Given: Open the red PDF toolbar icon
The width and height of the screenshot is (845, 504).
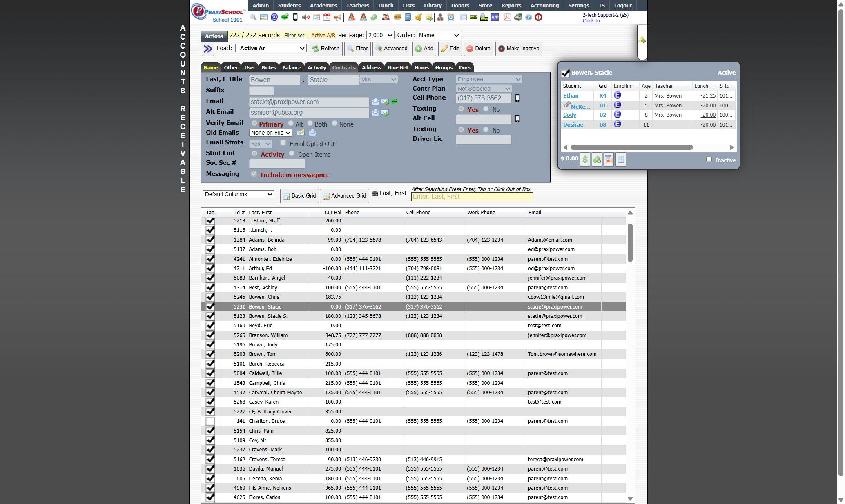Looking at the screenshot, I should click(507, 18).
